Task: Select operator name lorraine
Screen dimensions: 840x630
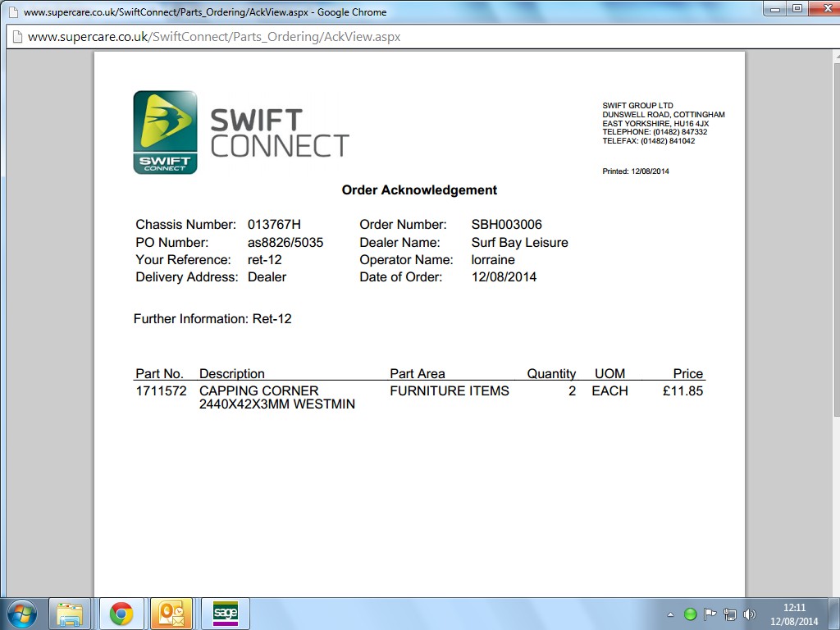Action: 493,260
